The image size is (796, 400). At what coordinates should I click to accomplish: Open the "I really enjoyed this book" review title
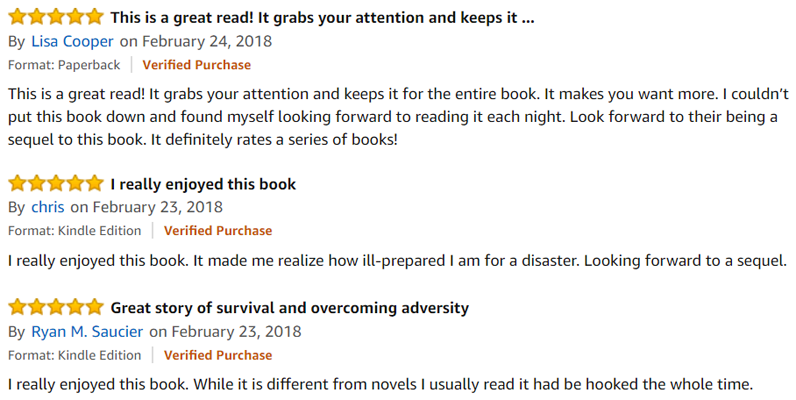(203, 183)
